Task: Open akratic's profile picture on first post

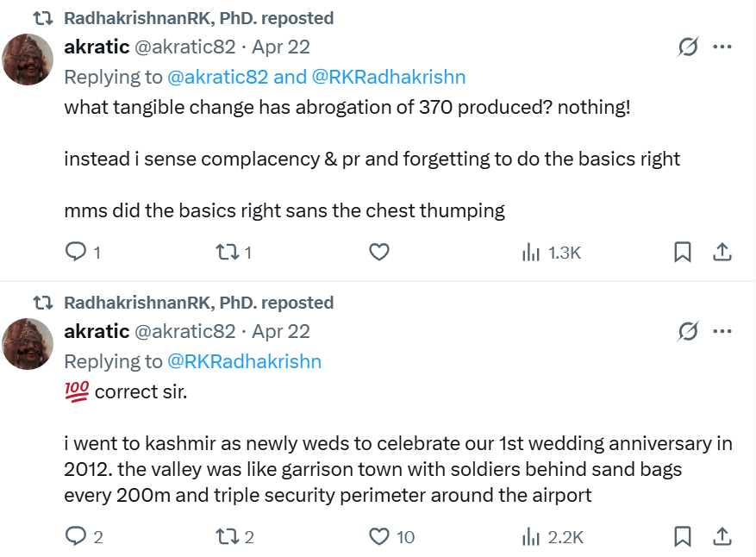Action: click(x=29, y=59)
